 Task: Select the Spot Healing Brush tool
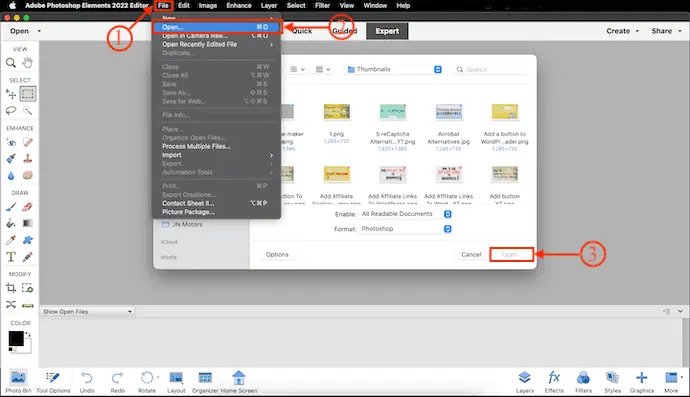point(28,142)
